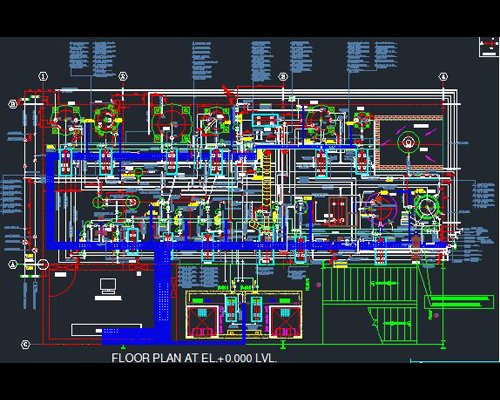
Task: Select the brick-hatched enclosure wall
Action: point(409,142)
